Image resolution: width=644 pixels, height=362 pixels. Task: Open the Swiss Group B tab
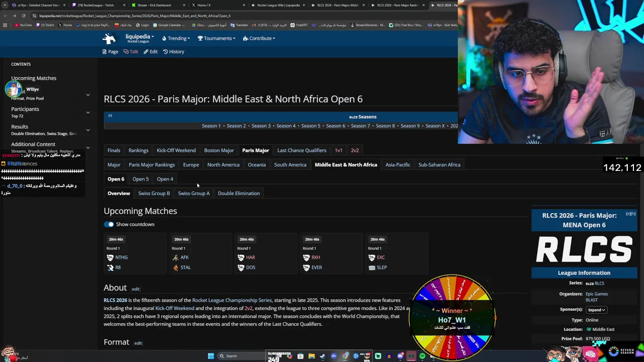point(154,194)
